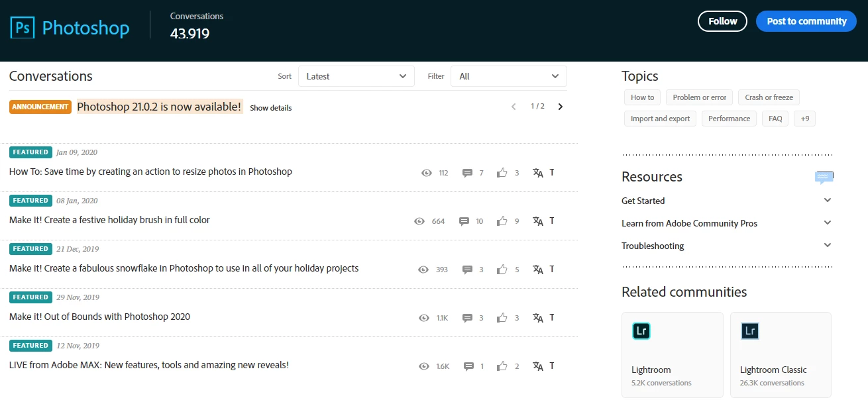Open Out of Bounds with Photoshop 2020 post

coord(99,317)
